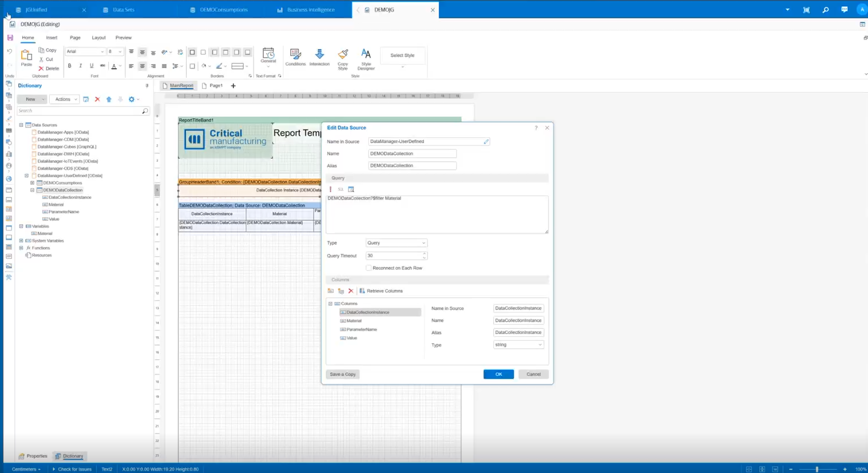
Task: Open the Style Designer
Action: coord(366,59)
